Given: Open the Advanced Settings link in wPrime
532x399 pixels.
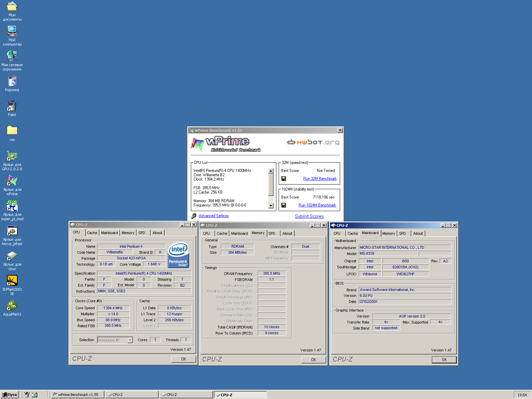Looking at the screenshot, I should pos(214,216).
